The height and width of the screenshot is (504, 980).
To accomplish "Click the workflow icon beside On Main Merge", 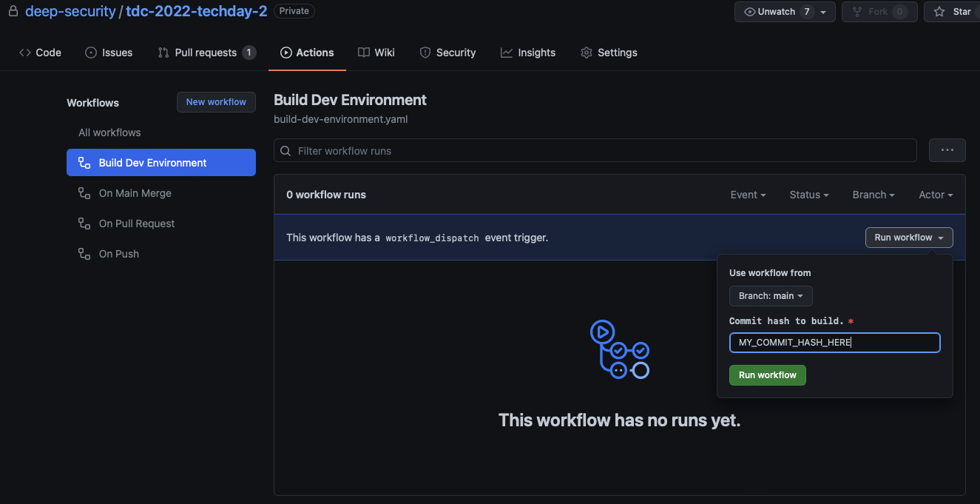I will [84, 193].
